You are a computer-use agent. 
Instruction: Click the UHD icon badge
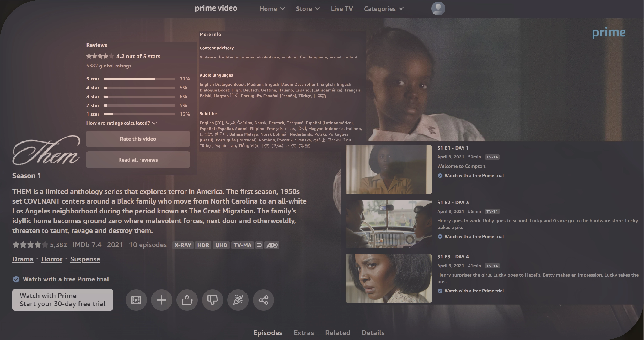221,245
